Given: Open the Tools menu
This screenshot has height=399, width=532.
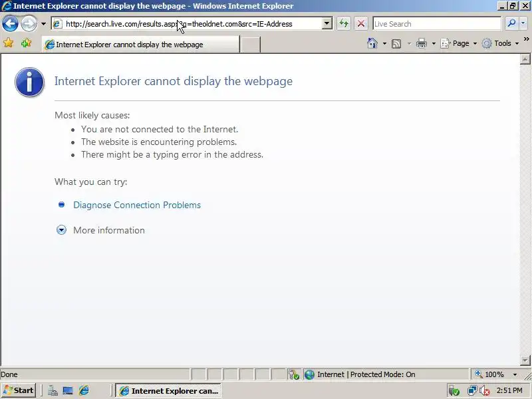Looking at the screenshot, I should coord(501,43).
